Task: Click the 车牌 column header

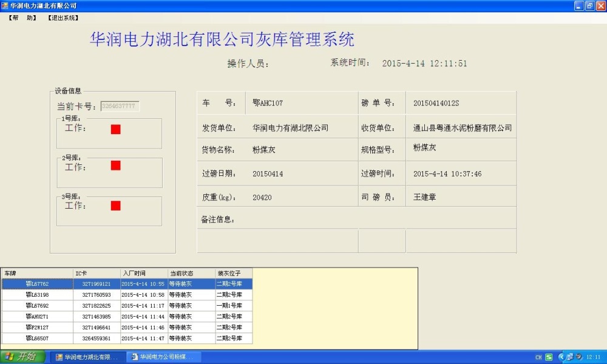Action: click(36, 274)
